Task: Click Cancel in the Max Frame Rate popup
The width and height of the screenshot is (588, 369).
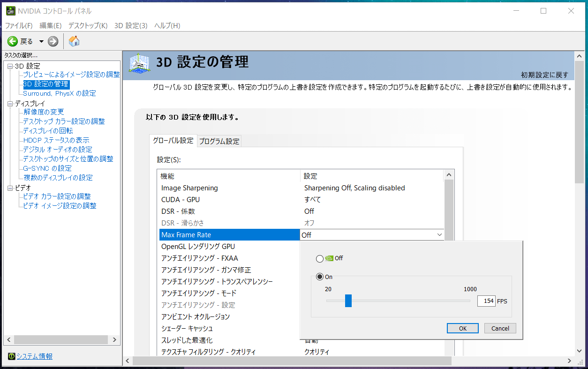Action: point(500,328)
